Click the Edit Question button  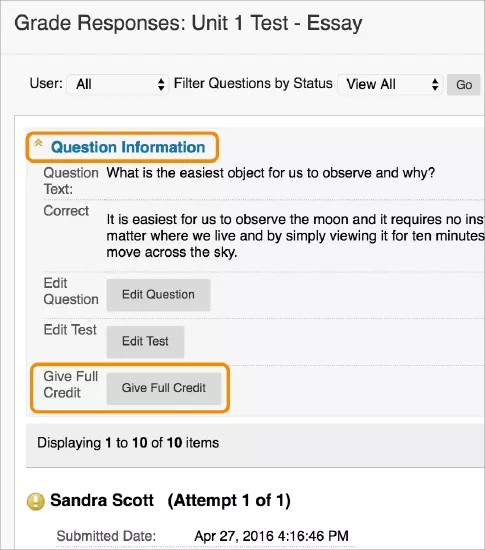tap(159, 295)
